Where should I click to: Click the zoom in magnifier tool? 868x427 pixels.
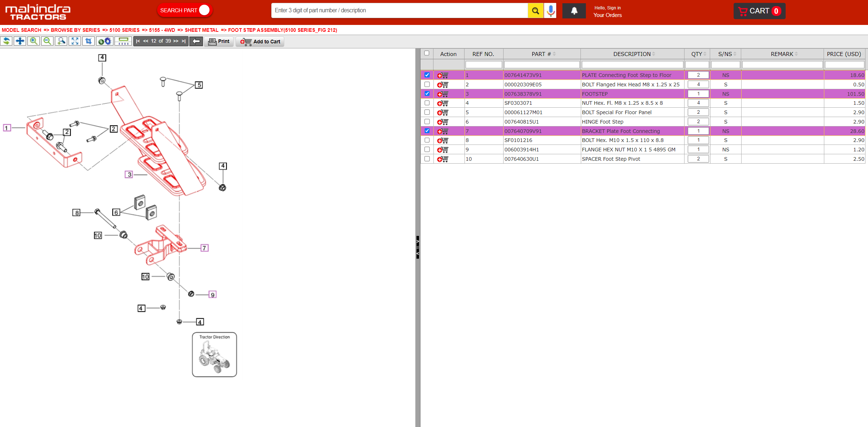click(x=34, y=41)
